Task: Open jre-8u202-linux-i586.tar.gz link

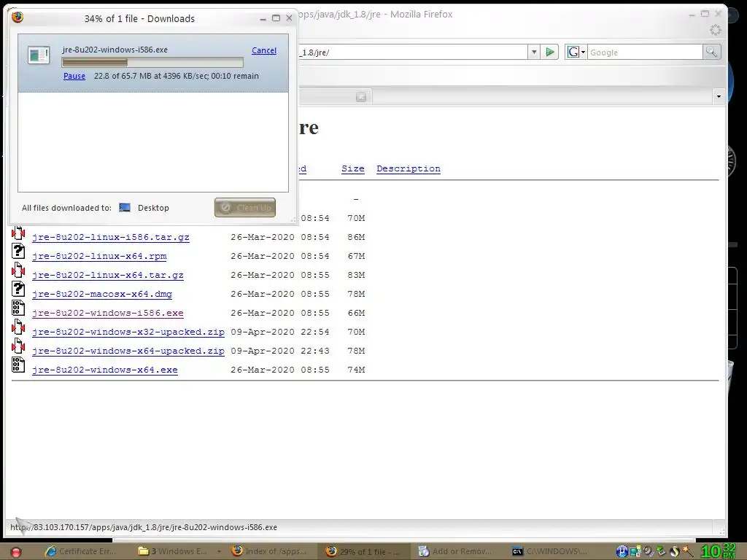Action: [x=111, y=237]
